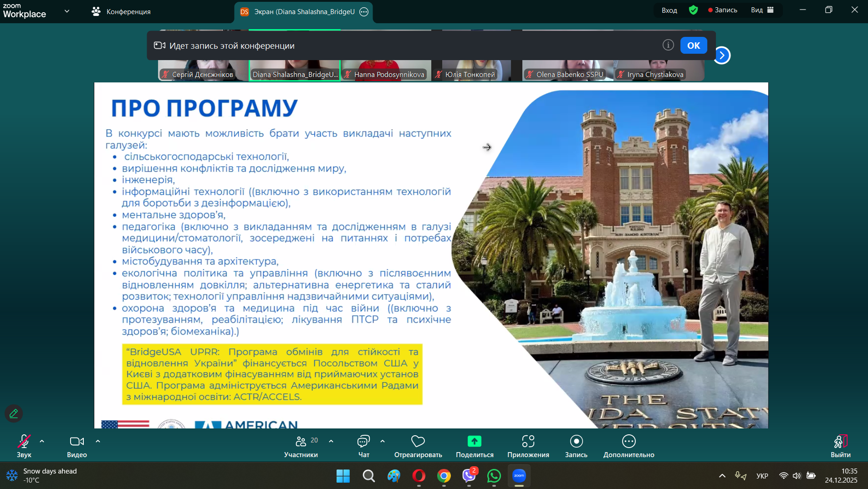The width and height of the screenshot is (868, 489).
Task: Switch to the Конференция tab
Action: coord(121,11)
